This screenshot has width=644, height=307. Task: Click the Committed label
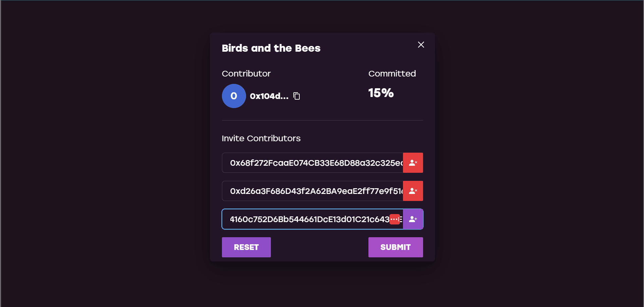click(x=392, y=73)
